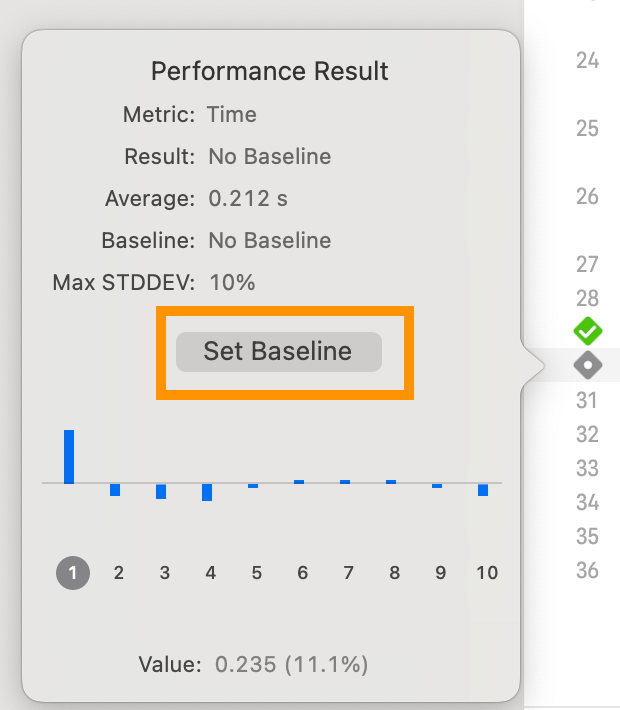Image resolution: width=620 pixels, height=710 pixels.
Task: Click the green test-passed checkmark icon
Action: coord(587,329)
